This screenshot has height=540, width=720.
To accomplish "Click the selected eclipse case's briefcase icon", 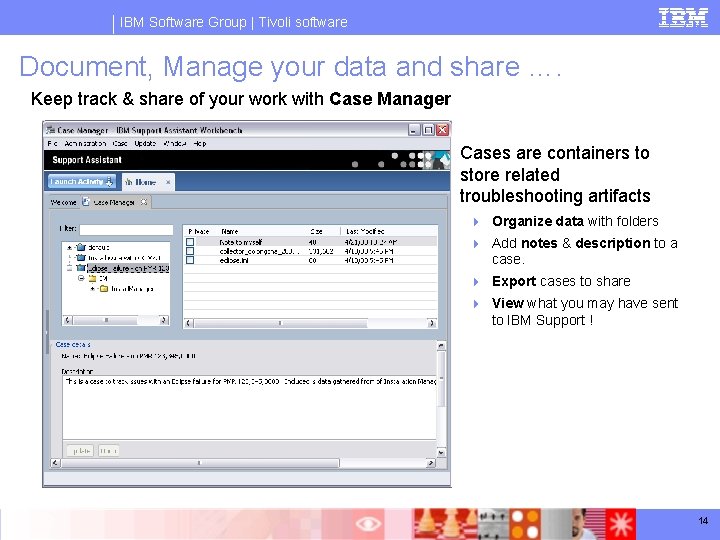I will tap(81, 268).
